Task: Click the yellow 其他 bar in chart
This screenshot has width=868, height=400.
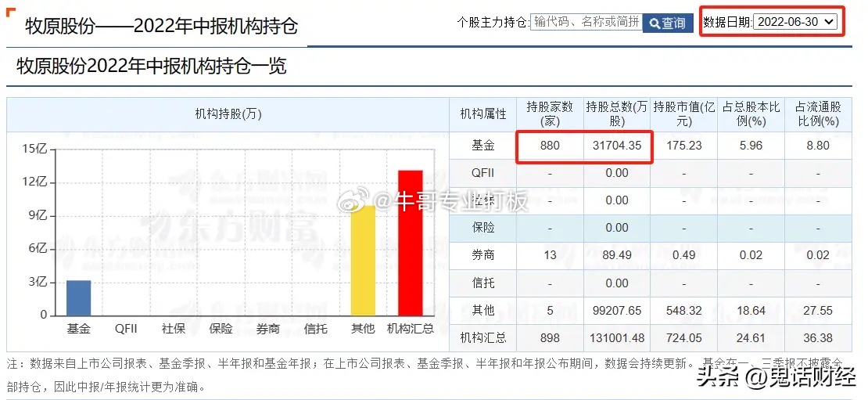Action: click(x=363, y=261)
